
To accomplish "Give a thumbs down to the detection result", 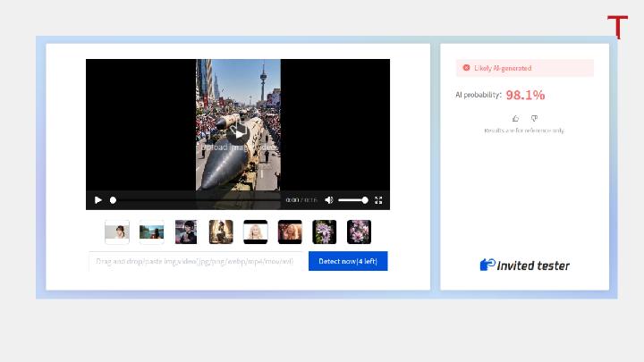I will coord(534,119).
